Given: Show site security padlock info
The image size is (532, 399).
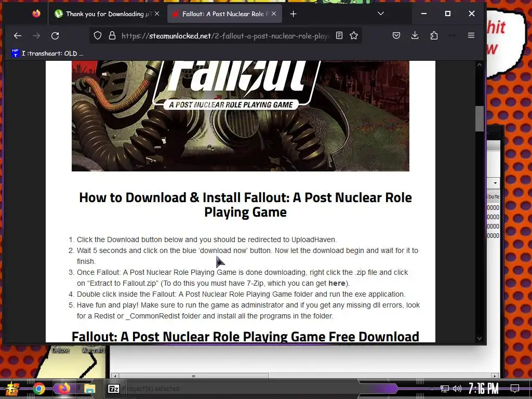Looking at the screenshot, I should [x=112, y=36].
